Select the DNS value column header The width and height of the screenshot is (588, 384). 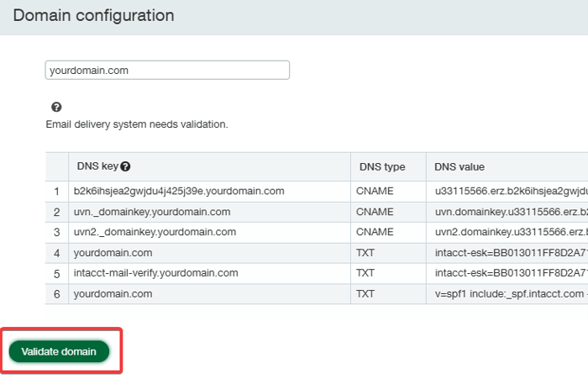[x=459, y=167]
